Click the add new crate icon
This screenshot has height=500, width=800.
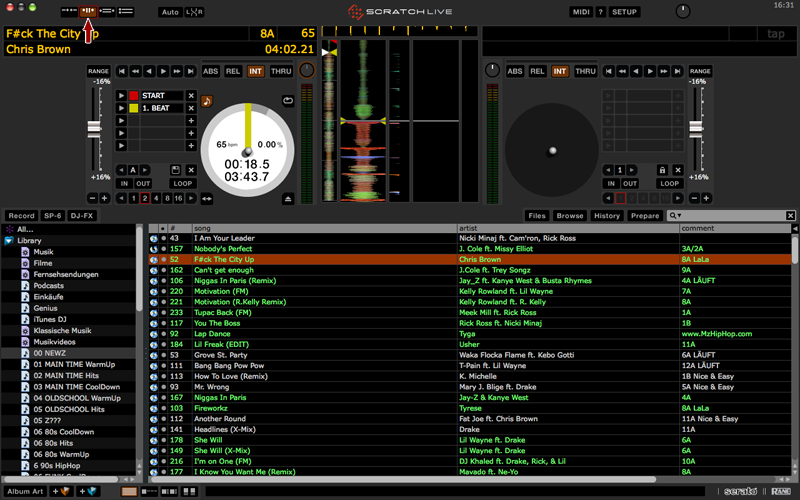click(x=63, y=491)
